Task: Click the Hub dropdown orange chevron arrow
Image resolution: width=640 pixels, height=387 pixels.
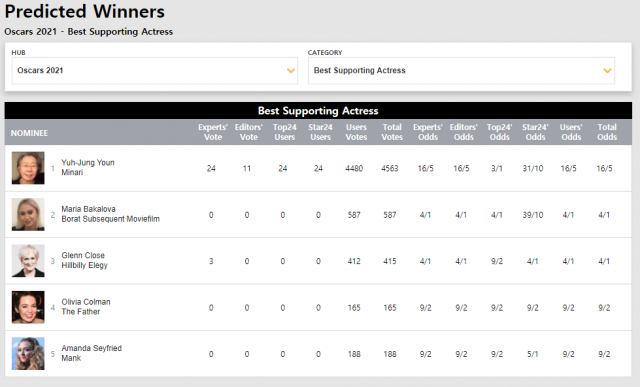Action: tap(291, 71)
